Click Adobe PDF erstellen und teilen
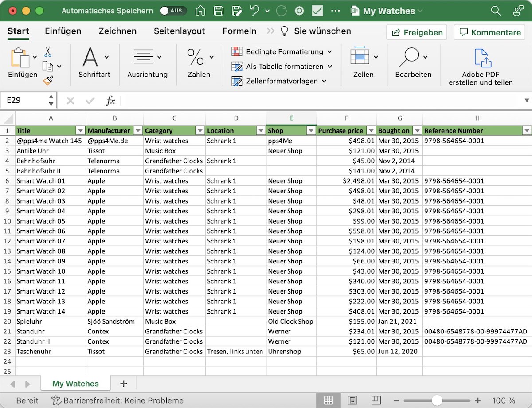 pos(481,67)
